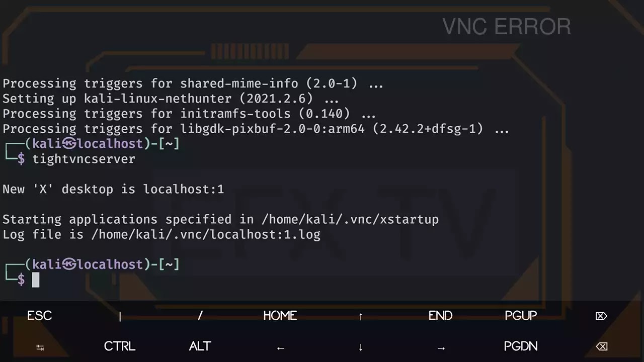Tap the PGUP key
Image resolution: width=644 pixels, height=362 pixels.
(x=521, y=316)
